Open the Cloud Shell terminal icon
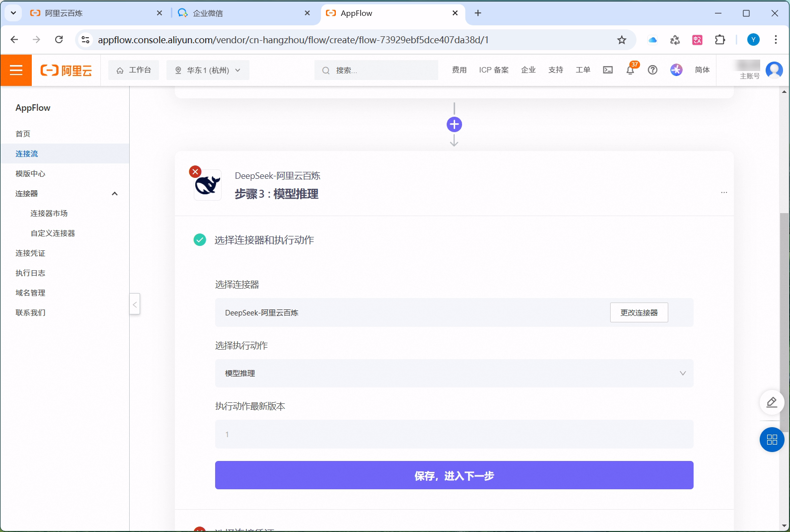This screenshot has width=790, height=532. pos(608,70)
